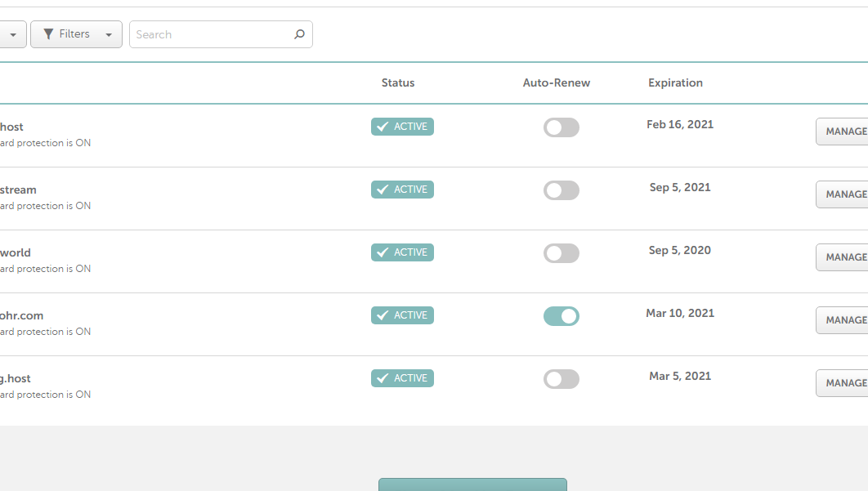Click the Auto-Renew column header
The height and width of the screenshot is (491, 868).
pos(556,83)
